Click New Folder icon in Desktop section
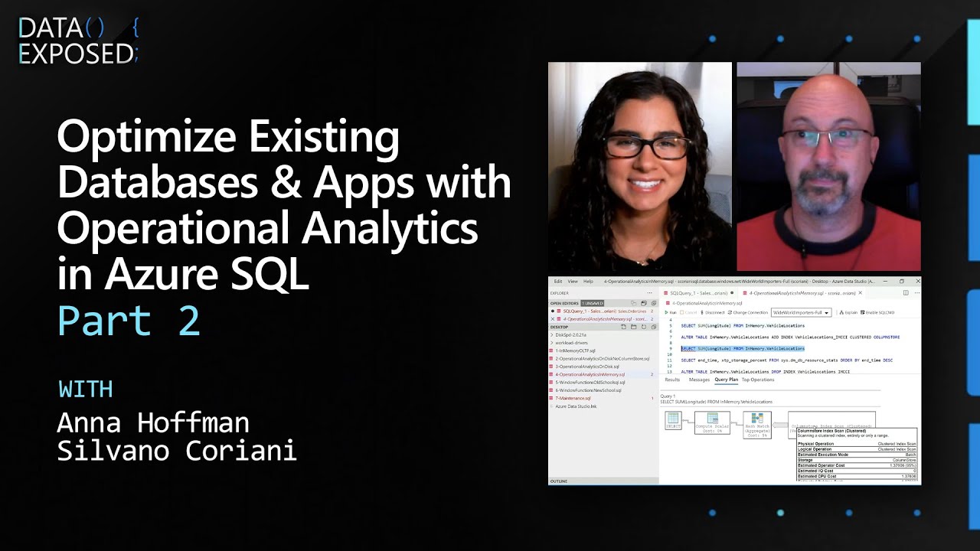This screenshot has height=551, width=980. (x=633, y=327)
